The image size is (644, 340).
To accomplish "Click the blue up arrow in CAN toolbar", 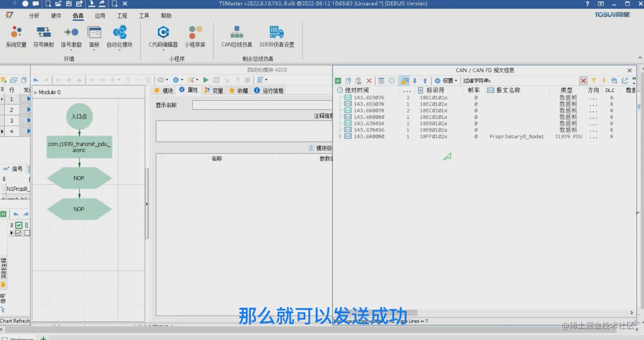I will [x=425, y=81].
